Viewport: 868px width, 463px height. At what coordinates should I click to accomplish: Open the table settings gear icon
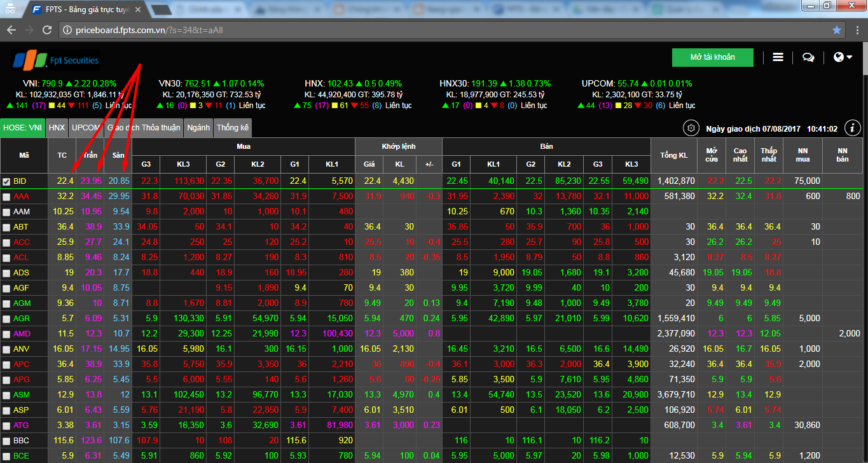[691, 128]
